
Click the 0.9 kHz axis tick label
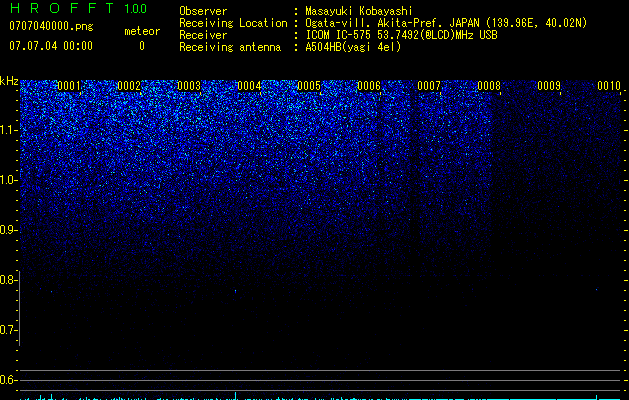point(8,230)
